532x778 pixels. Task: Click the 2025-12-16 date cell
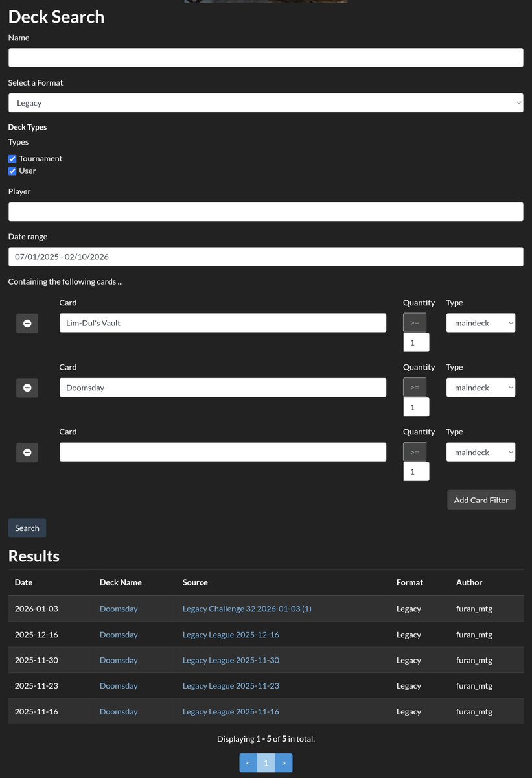coord(36,635)
